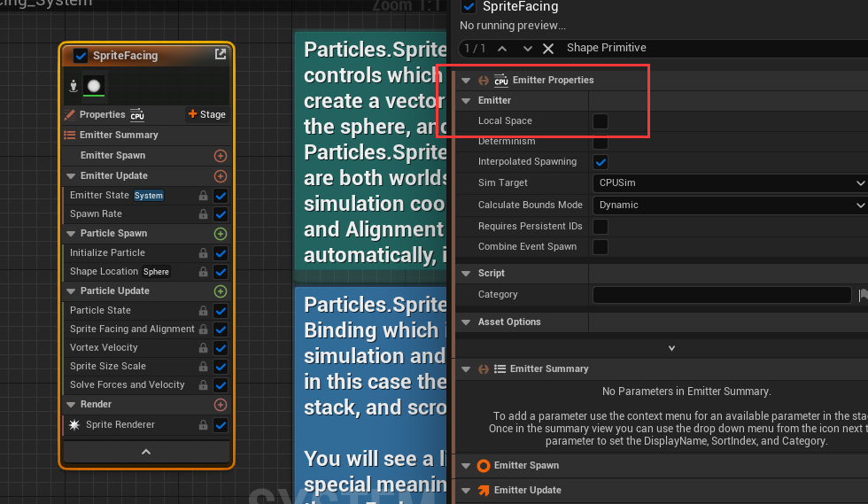Jump to next search result arrow

pyautogui.click(x=527, y=48)
